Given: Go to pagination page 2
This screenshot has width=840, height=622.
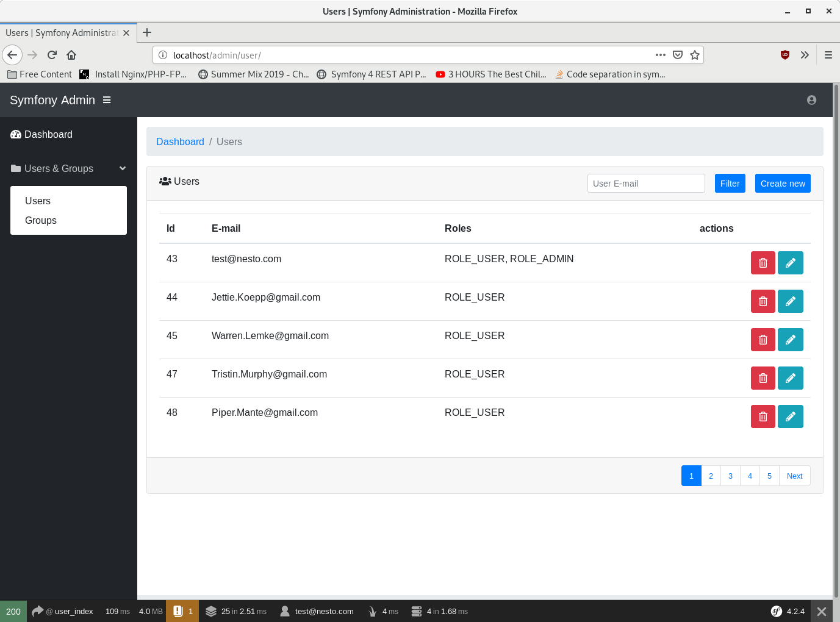Looking at the screenshot, I should pos(711,476).
